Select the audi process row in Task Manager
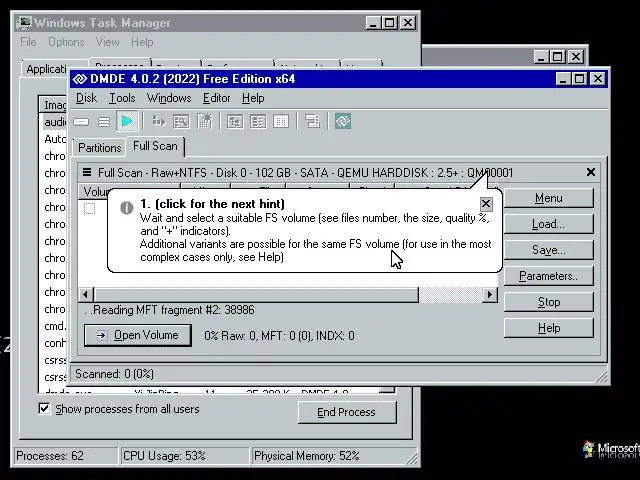Image resolution: width=640 pixels, height=480 pixels. point(55,122)
